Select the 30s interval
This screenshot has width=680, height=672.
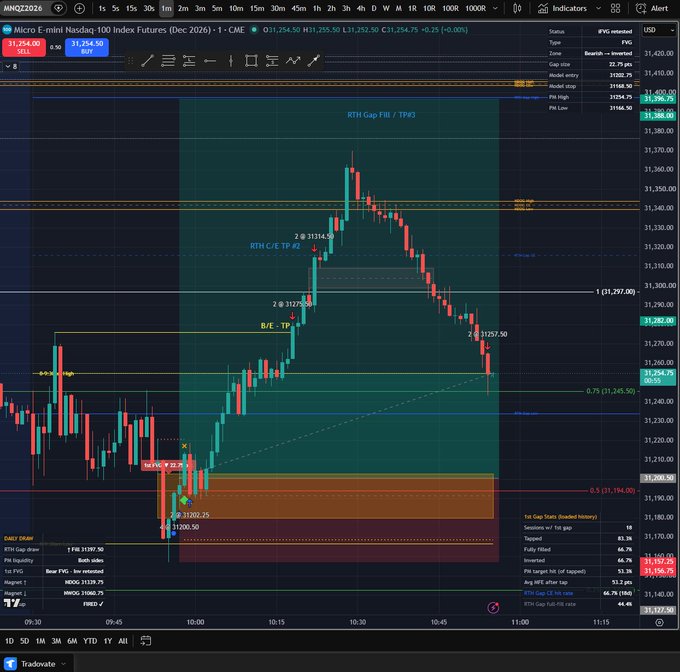(x=149, y=8)
